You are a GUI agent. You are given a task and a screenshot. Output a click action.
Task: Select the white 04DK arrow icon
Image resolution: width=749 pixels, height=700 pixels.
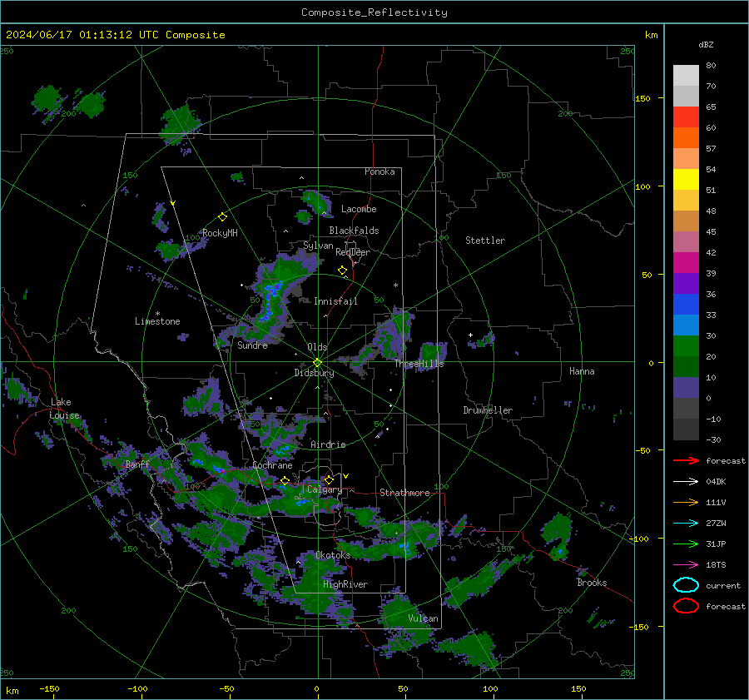686,482
